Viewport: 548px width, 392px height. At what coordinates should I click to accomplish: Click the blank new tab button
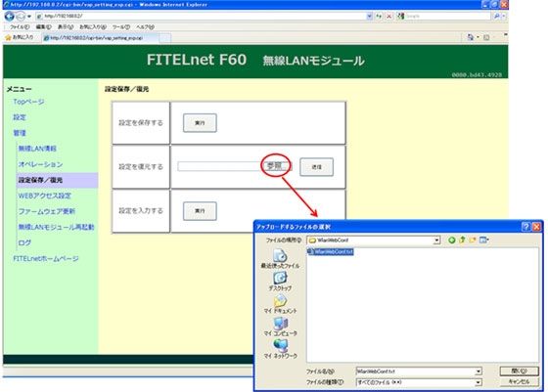[165, 38]
